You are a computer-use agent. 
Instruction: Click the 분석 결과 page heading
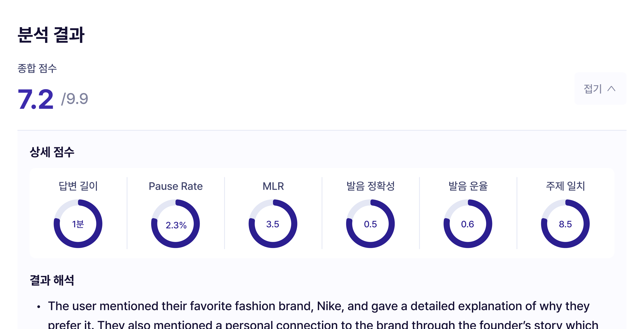pyautogui.click(x=51, y=35)
